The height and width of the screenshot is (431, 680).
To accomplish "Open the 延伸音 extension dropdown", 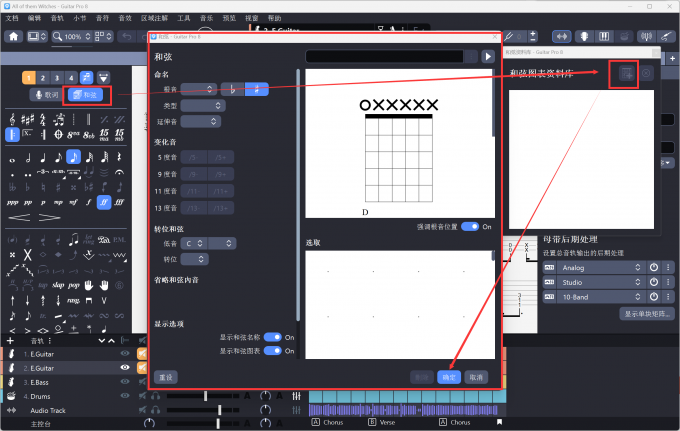I will (x=203, y=121).
